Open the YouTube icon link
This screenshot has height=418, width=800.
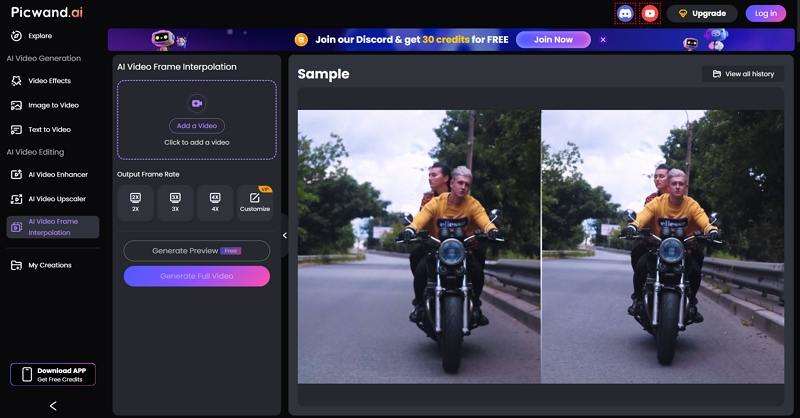(x=649, y=14)
